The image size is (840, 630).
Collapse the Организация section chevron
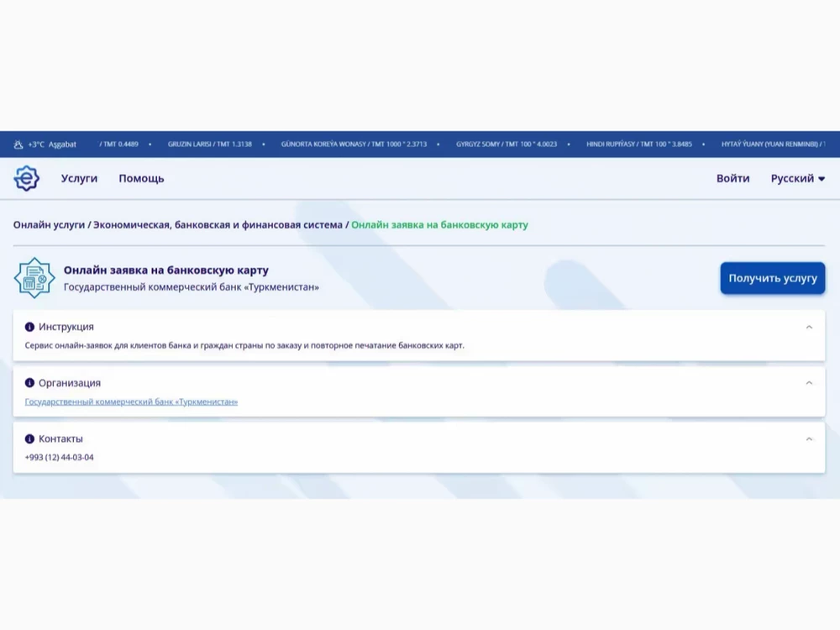pos(809,382)
